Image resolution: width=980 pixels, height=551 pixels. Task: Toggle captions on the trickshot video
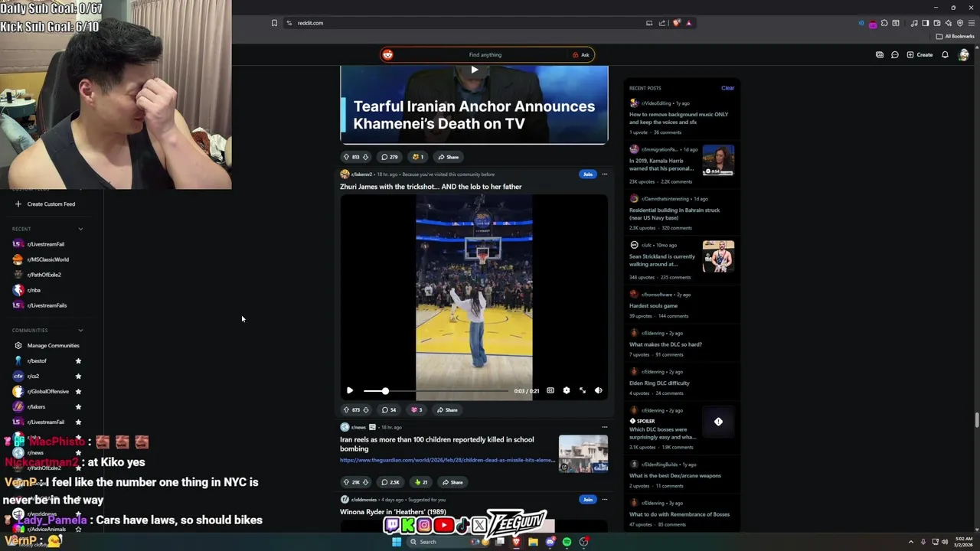click(550, 390)
